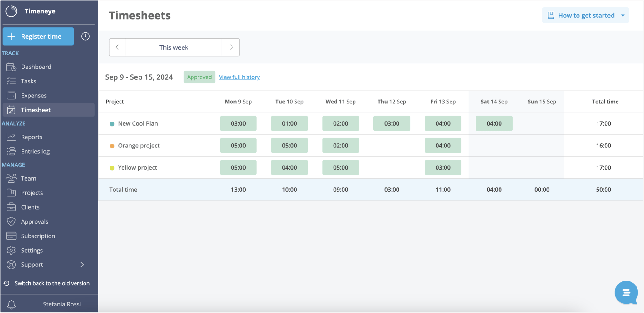Select the Reports chart icon

click(11, 137)
